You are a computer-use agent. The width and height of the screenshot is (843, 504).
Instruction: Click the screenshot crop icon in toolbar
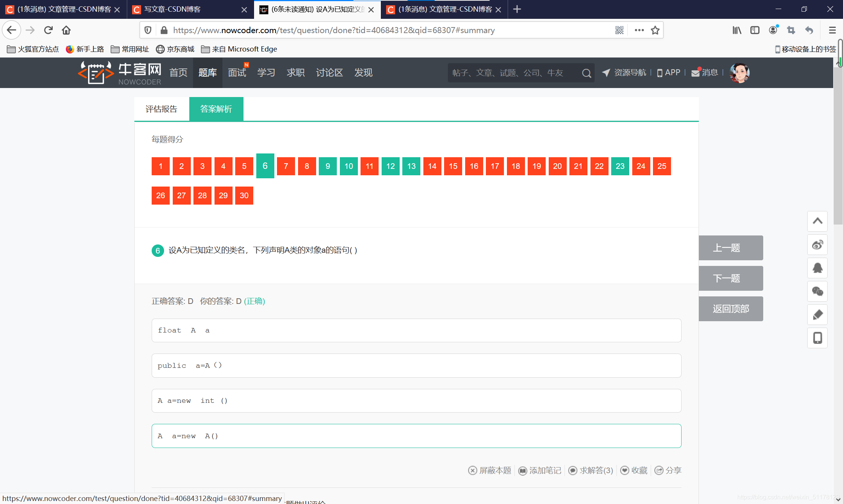(x=791, y=30)
